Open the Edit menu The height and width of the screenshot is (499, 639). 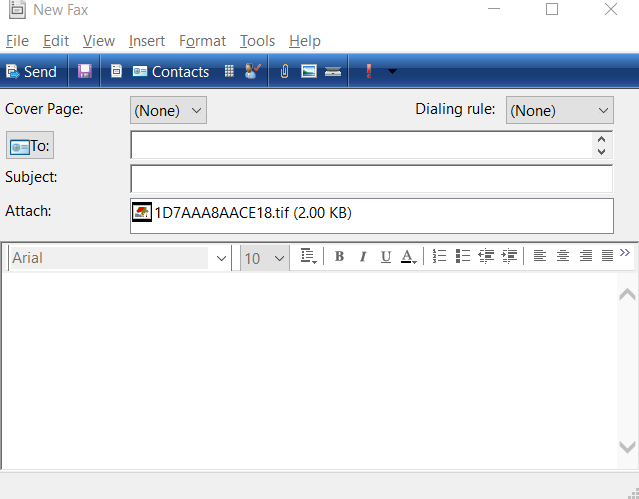(x=56, y=41)
